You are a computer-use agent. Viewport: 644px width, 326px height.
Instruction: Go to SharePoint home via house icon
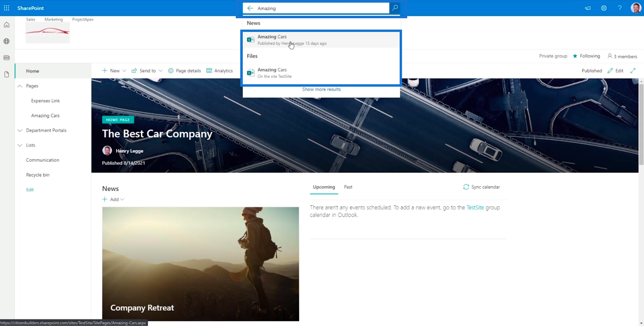point(6,25)
